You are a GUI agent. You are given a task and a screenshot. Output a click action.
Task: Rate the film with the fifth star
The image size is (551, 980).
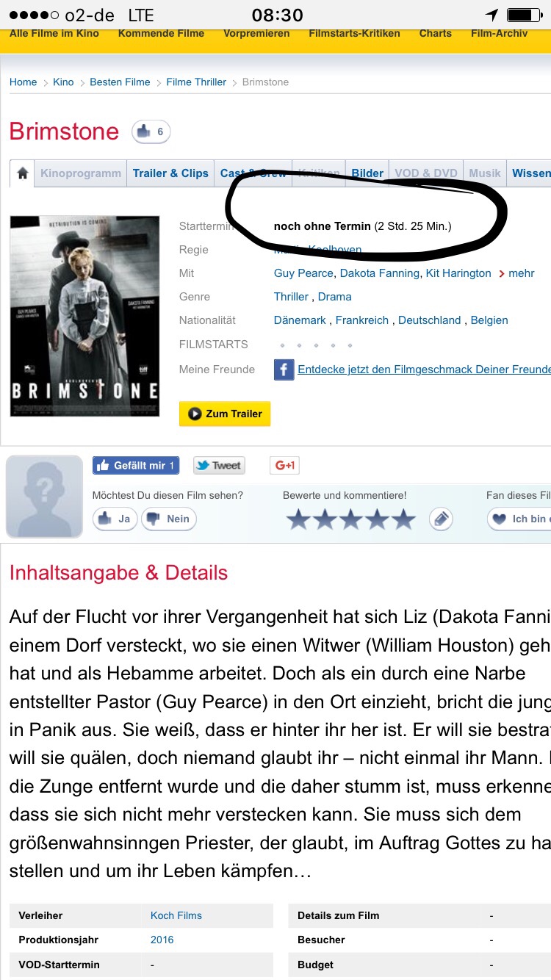[x=403, y=519]
